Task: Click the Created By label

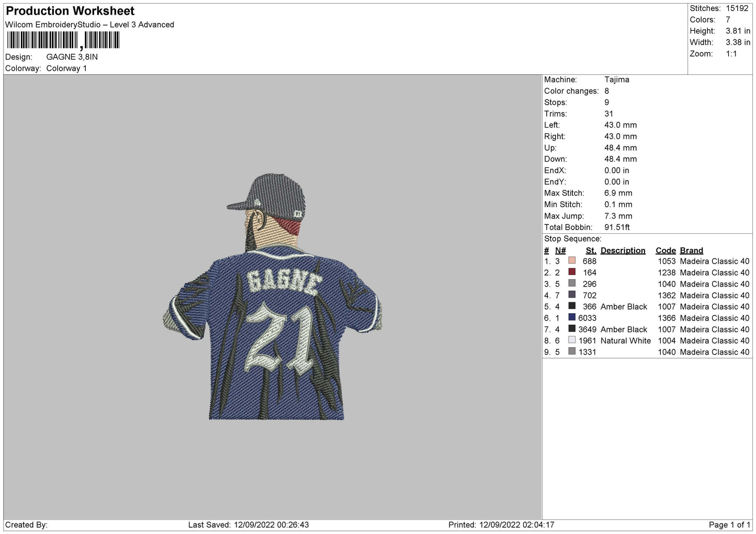Action: 26,525
